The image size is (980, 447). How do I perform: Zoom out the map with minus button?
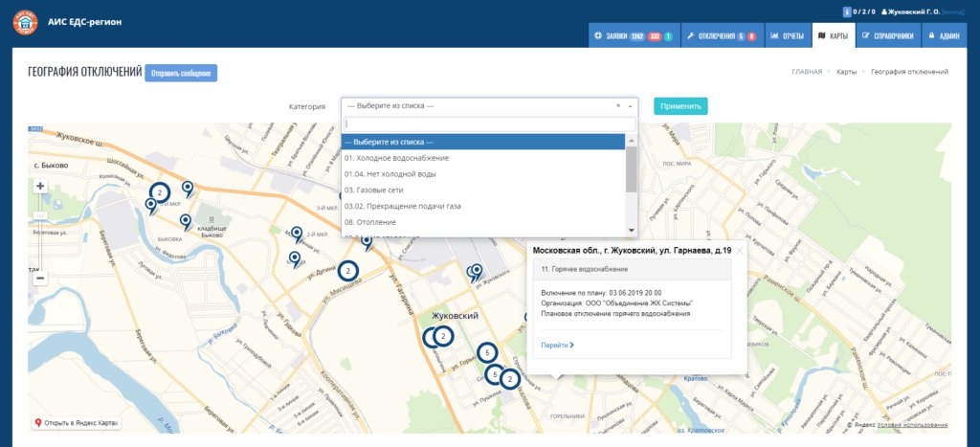click(40, 279)
